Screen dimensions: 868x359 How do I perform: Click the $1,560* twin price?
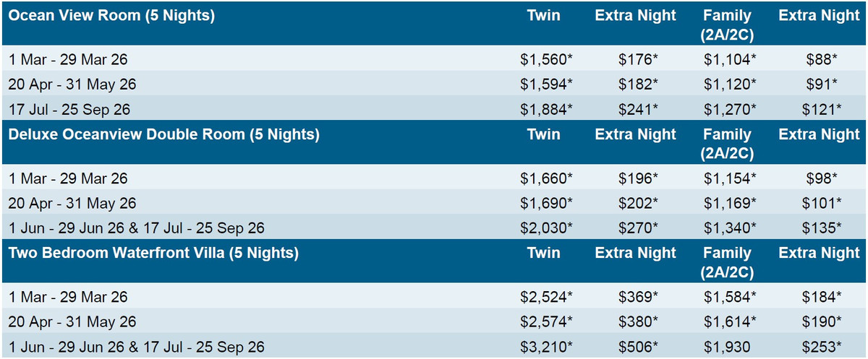pos(546,60)
